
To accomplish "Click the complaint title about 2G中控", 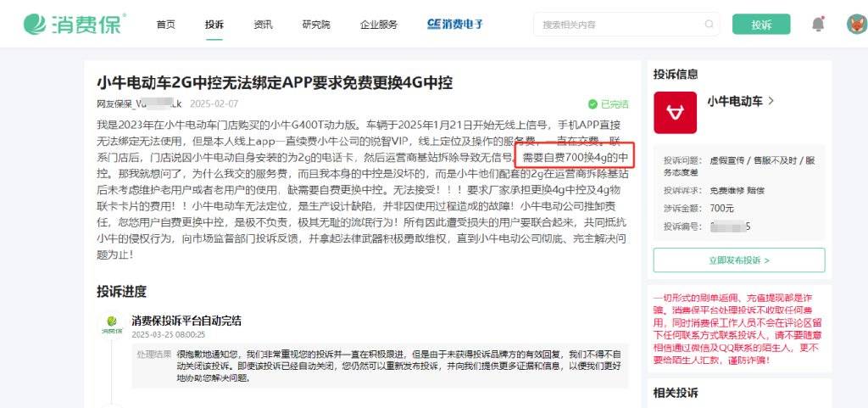I will click(x=275, y=82).
